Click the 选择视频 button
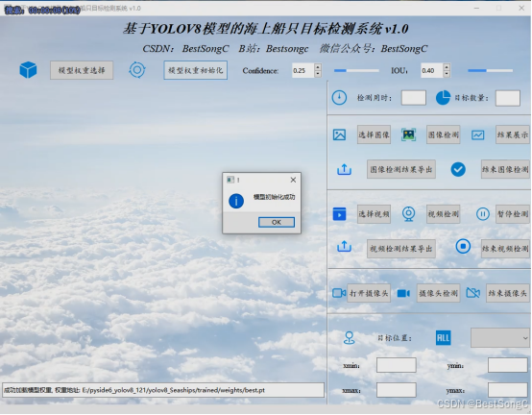 pos(374,214)
